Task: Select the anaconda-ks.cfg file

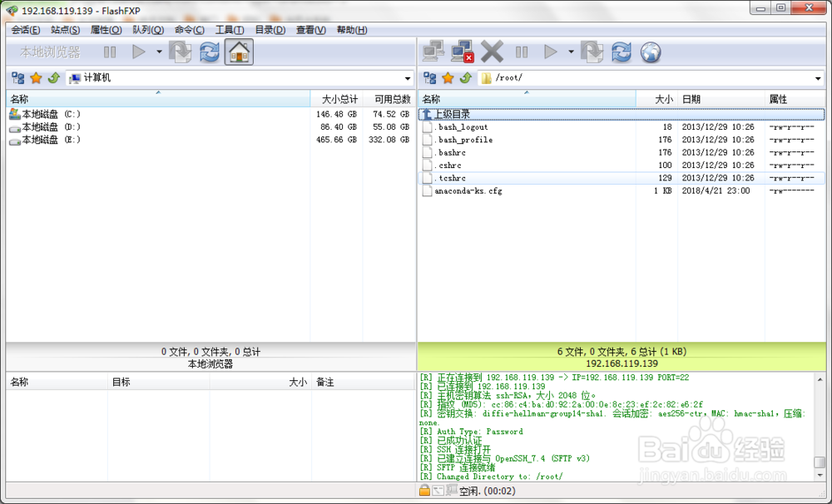Action: [x=622, y=190]
